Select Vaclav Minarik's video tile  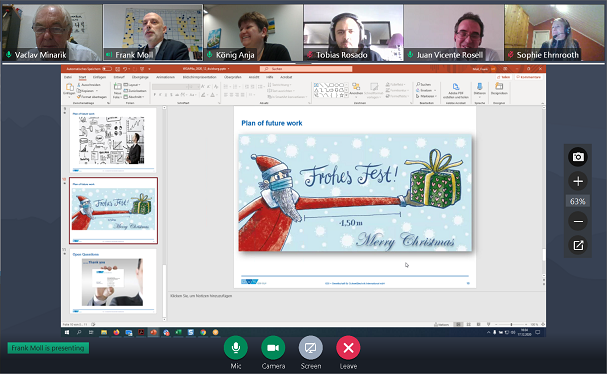click(51, 33)
